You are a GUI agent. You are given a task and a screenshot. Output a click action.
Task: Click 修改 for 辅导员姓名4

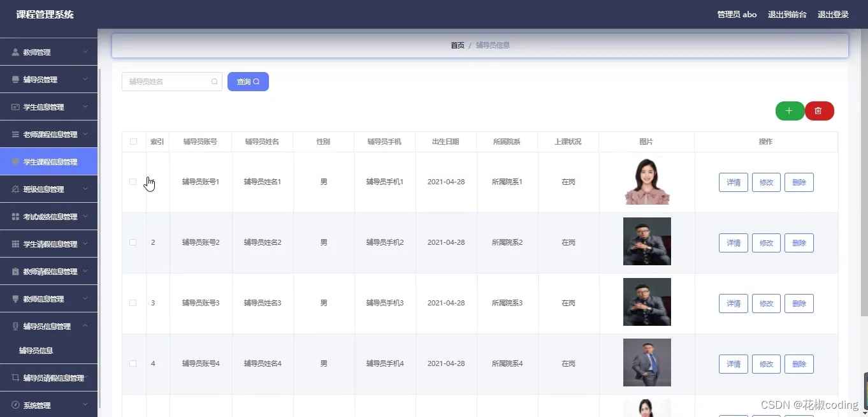[x=766, y=364]
